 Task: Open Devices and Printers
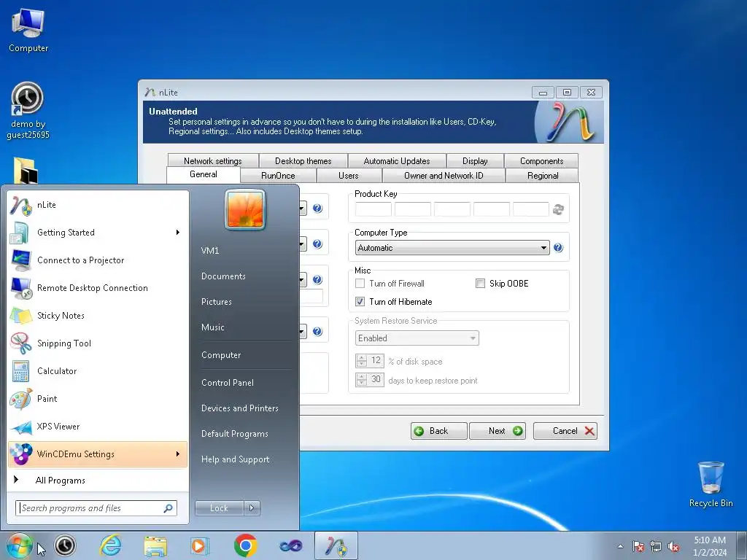point(239,408)
